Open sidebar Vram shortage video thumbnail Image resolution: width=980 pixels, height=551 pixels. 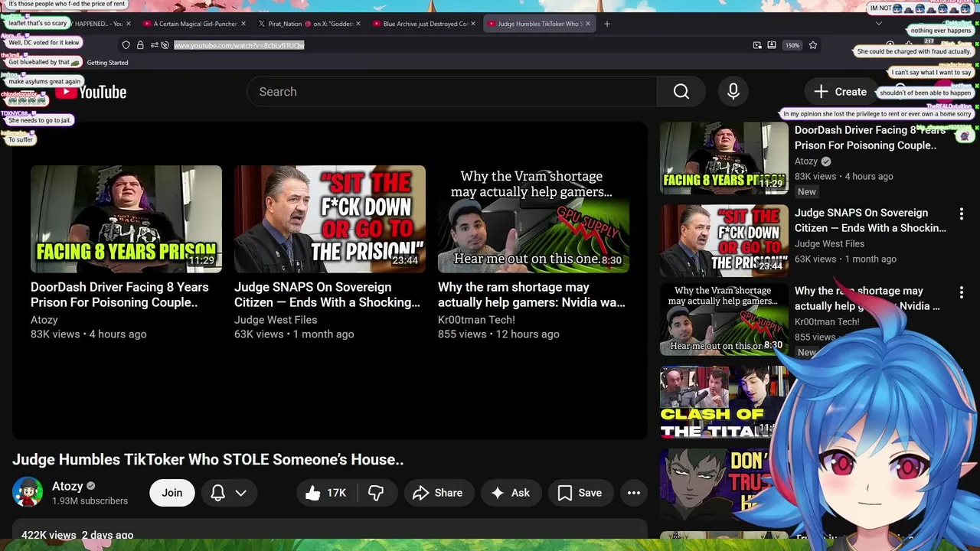tap(724, 320)
